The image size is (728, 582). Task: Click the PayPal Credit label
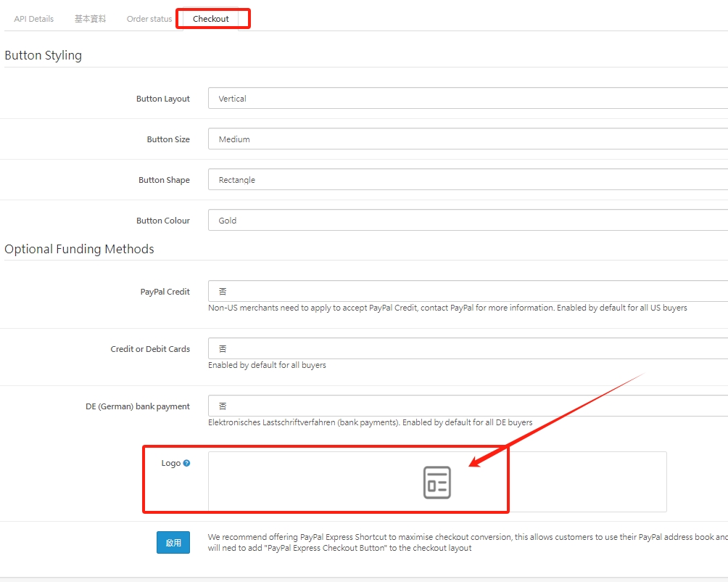click(165, 292)
